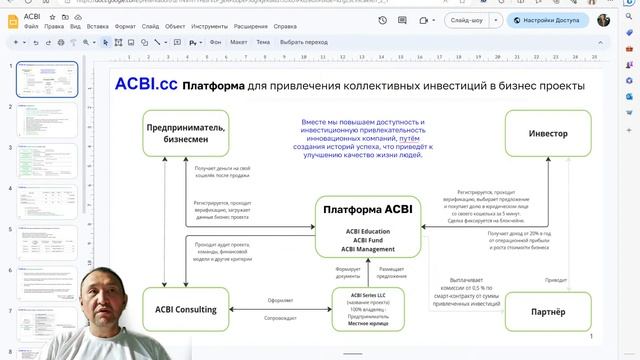640x360 pixels.
Task: Open the Google account avatar
Action: point(603,20)
